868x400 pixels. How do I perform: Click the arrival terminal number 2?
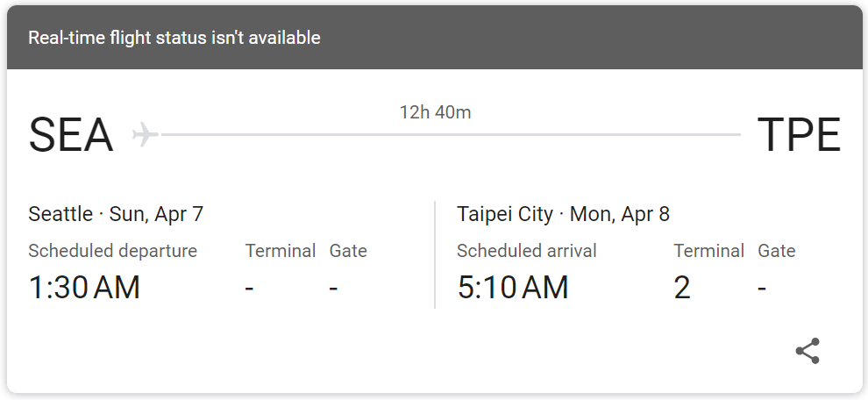tap(682, 288)
